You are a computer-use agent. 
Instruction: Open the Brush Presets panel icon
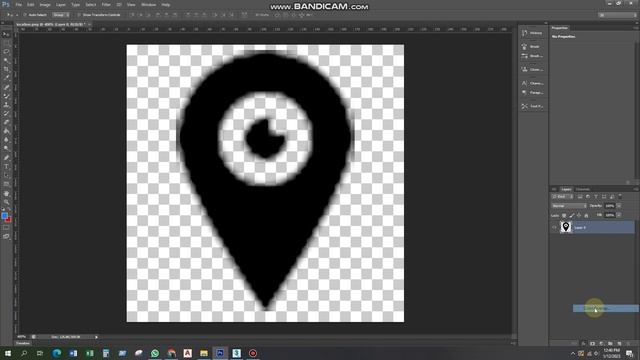point(524,56)
